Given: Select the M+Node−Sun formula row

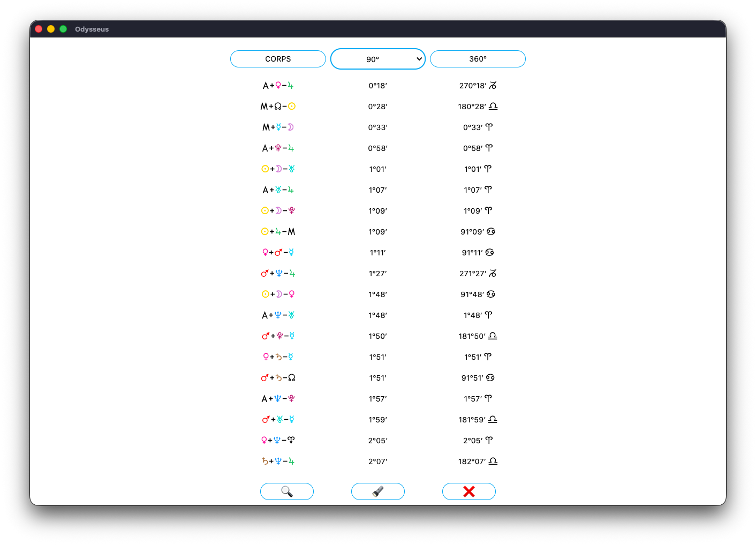Looking at the screenshot, I should [x=278, y=107].
